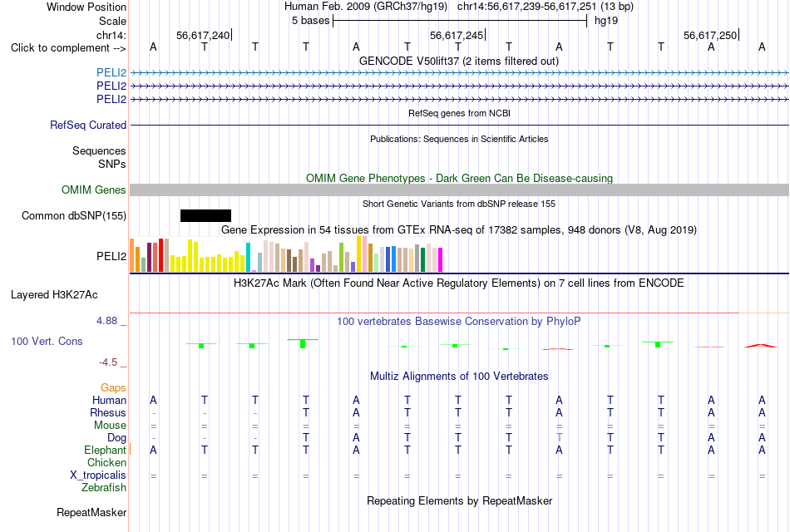Screen dimensions: 790x532
Task: Click the 'Sequences' publications label
Action: pos(99,151)
